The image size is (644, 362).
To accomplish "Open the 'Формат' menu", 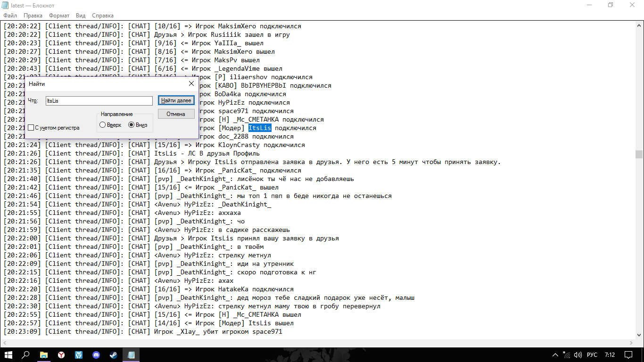I will tap(59, 16).
